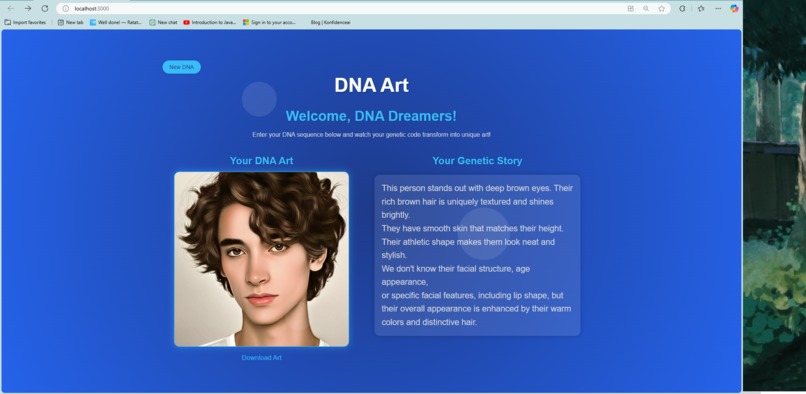
Task: Download the generated art via Download Art
Action: pyautogui.click(x=262, y=357)
